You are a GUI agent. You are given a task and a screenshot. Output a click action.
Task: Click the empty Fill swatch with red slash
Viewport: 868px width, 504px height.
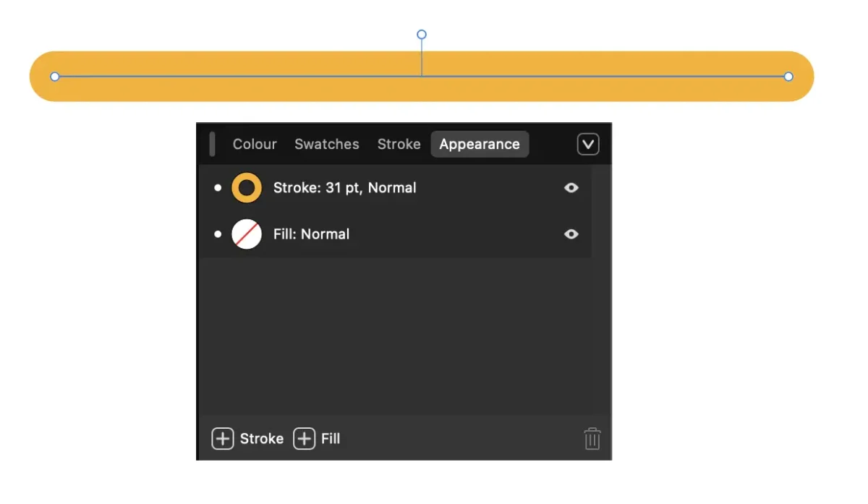(x=247, y=234)
